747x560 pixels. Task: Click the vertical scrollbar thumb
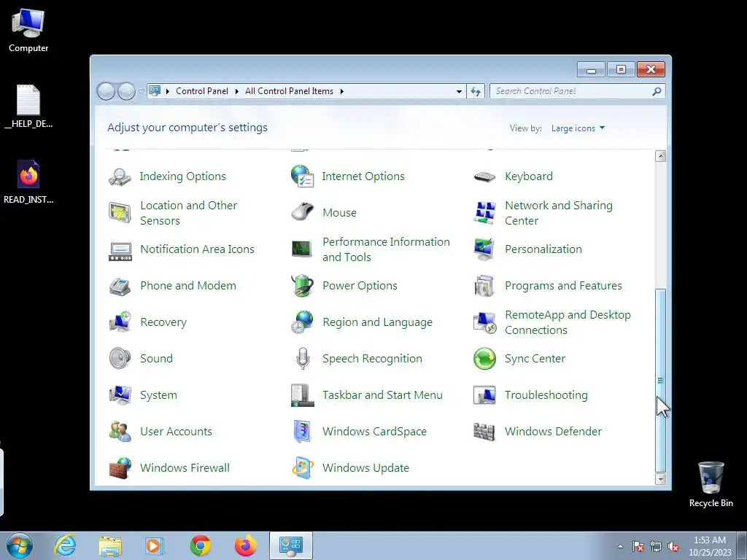pyautogui.click(x=660, y=380)
